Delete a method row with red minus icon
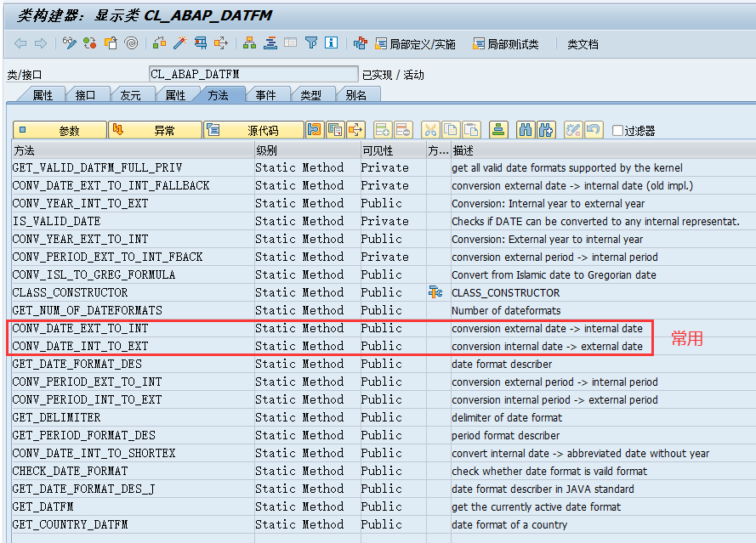This screenshot has height=543, width=756. (401, 129)
